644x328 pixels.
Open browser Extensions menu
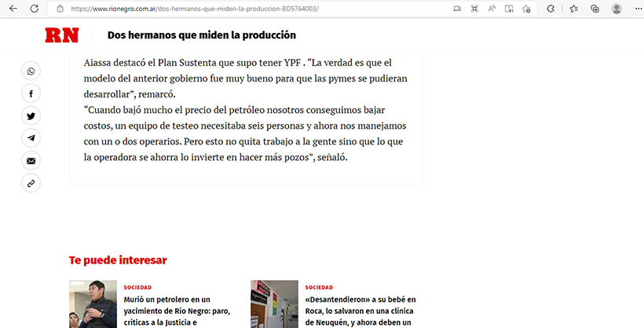(551, 9)
